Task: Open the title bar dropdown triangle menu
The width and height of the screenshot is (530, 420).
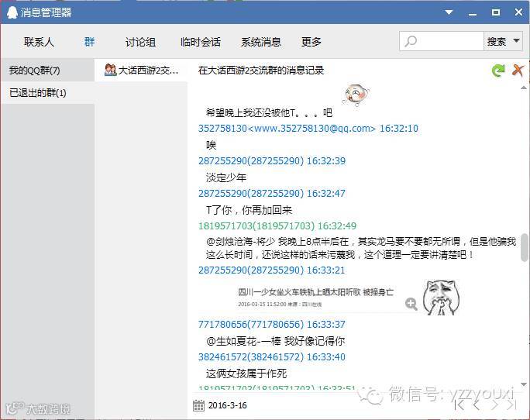Action: point(449,12)
